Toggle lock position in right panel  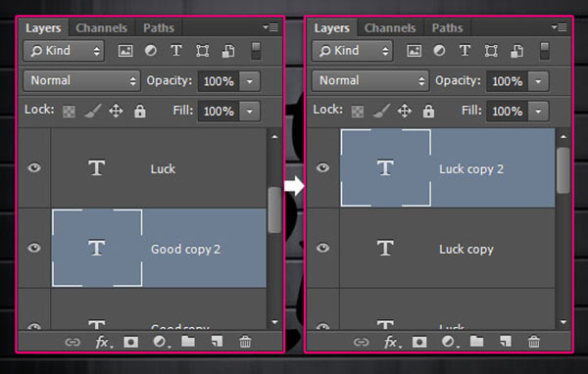pyautogui.click(x=405, y=111)
